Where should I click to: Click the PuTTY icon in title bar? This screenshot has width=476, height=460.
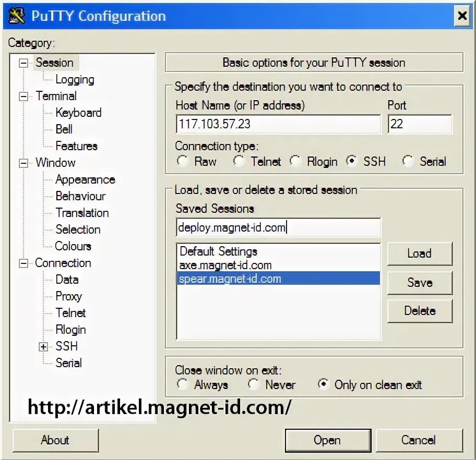16,16
